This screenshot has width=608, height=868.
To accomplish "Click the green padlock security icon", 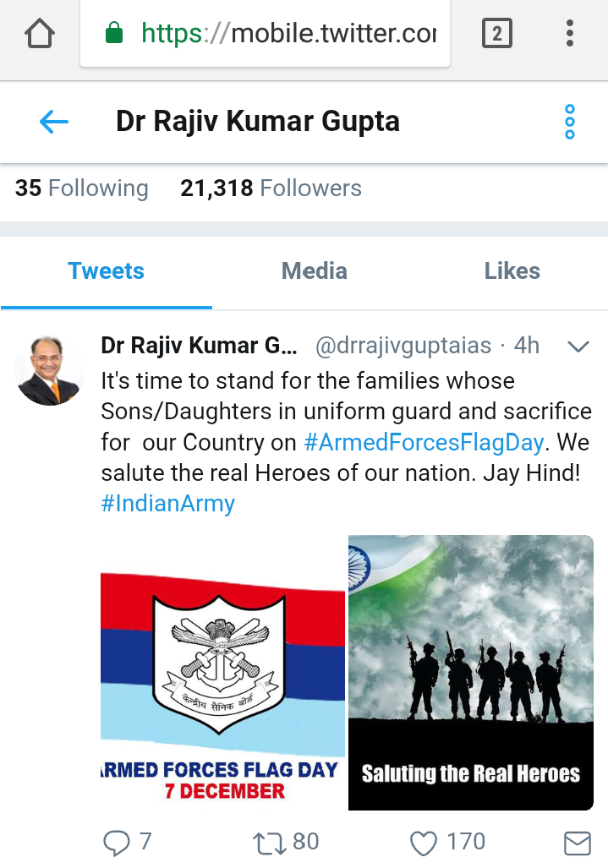I will (113, 33).
